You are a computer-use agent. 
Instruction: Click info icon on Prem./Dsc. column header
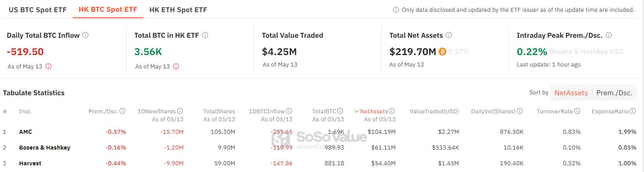(122, 111)
